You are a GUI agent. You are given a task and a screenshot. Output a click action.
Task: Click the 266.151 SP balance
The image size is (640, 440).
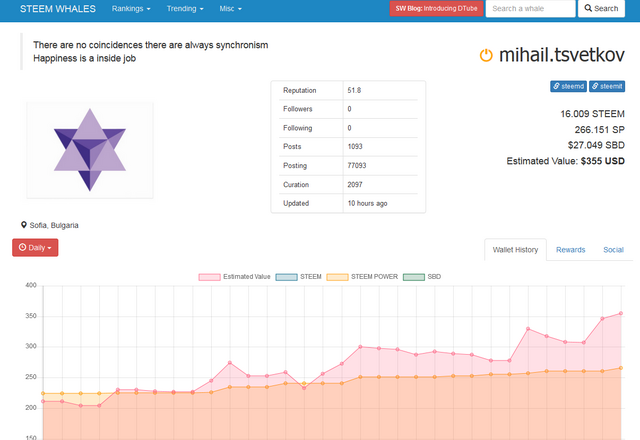point(600,130)
